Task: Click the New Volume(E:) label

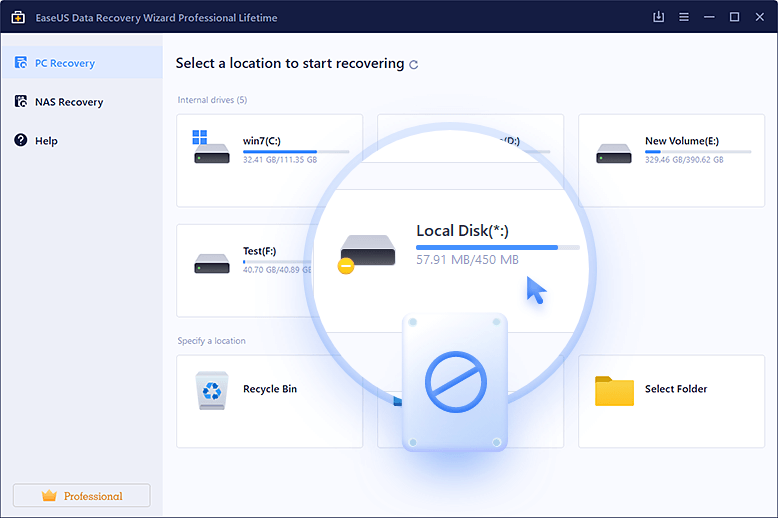Action: (x=681, y=141)
